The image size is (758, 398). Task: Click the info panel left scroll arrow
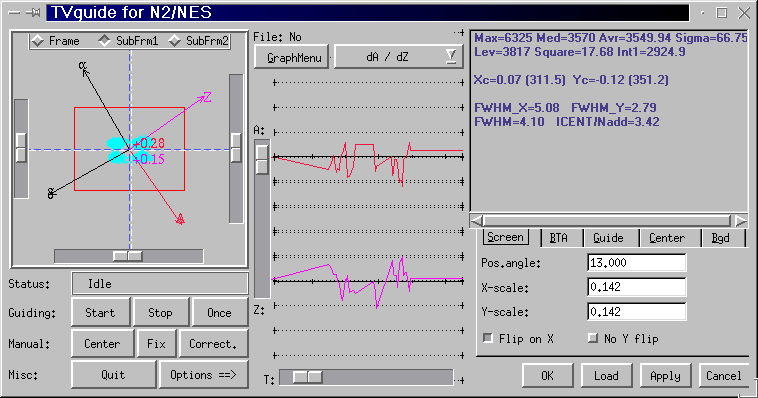[477, 221]
